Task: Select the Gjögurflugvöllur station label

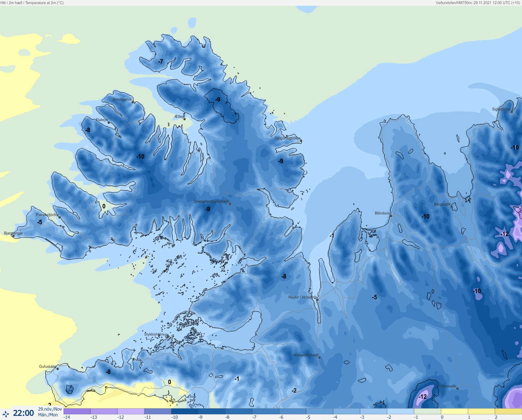Action: 288,139
